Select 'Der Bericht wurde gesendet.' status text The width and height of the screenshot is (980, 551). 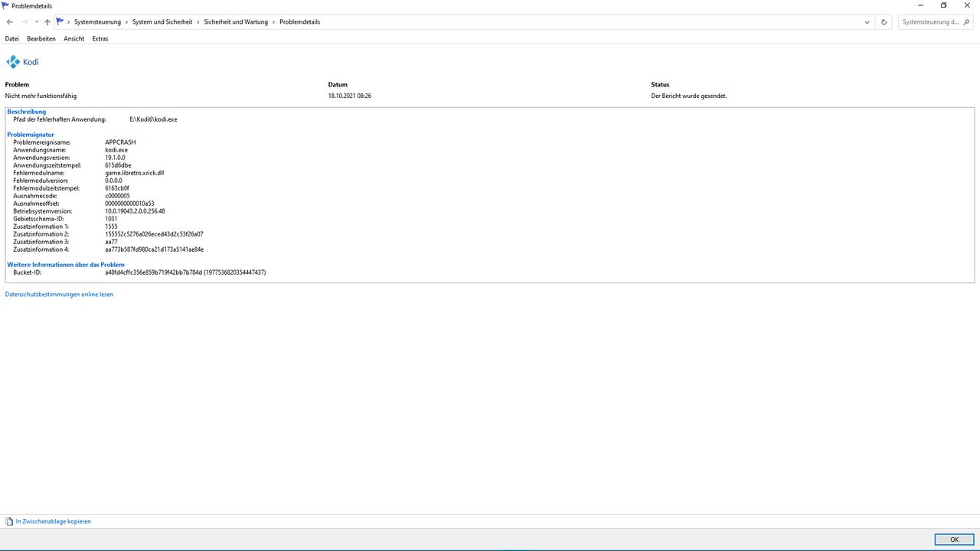(x=689, y=96)
